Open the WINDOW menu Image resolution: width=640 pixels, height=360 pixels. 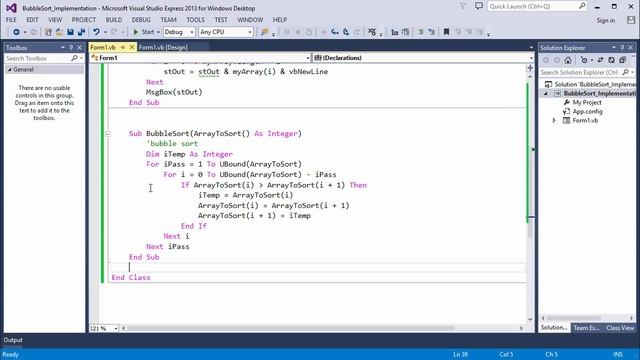(x=250, y=20)
